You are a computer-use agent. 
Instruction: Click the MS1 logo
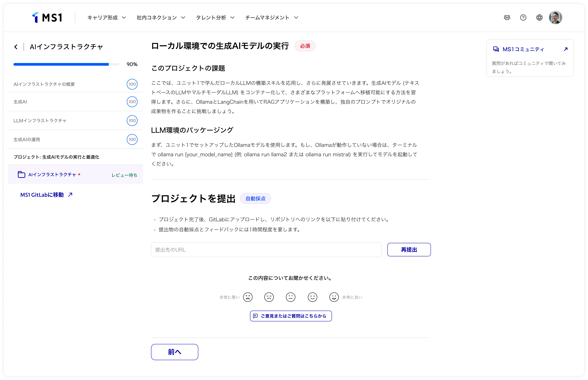click(47, 18)
